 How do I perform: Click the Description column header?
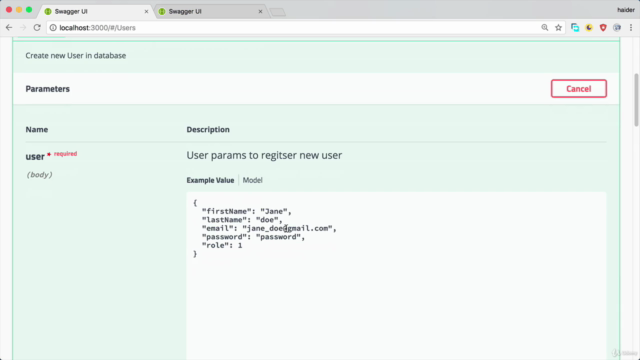(x=208, y=129)
